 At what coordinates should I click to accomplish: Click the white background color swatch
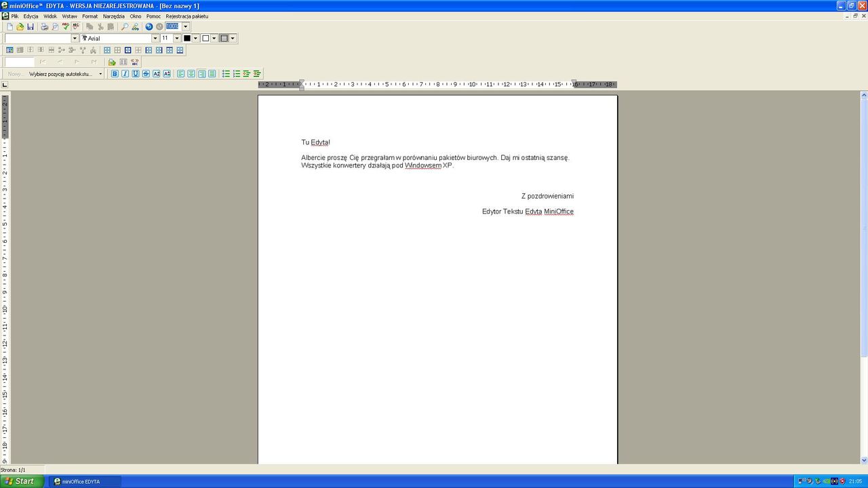click(205, 39)
